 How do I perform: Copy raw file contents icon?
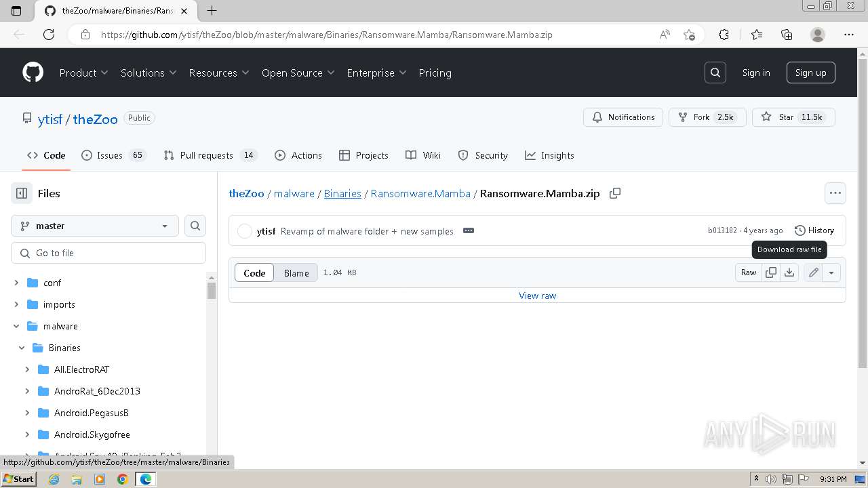tap(771, 272)
